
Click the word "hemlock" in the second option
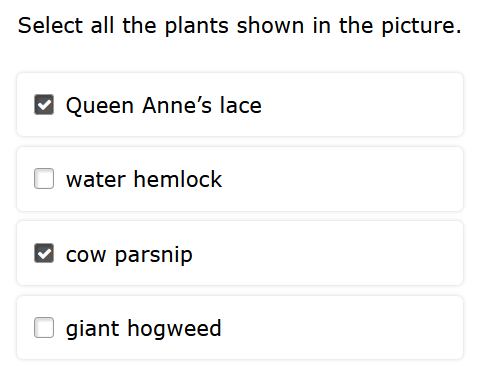178,179
